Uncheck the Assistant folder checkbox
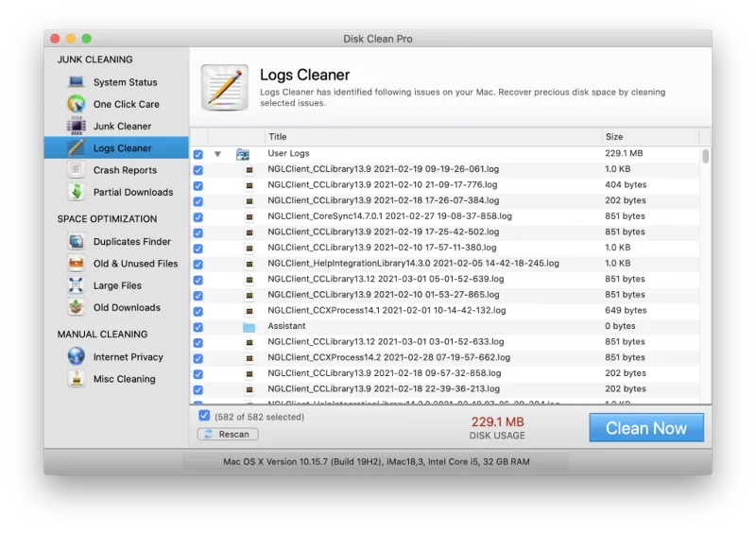The image size is (756, 533). click(198, 327)
